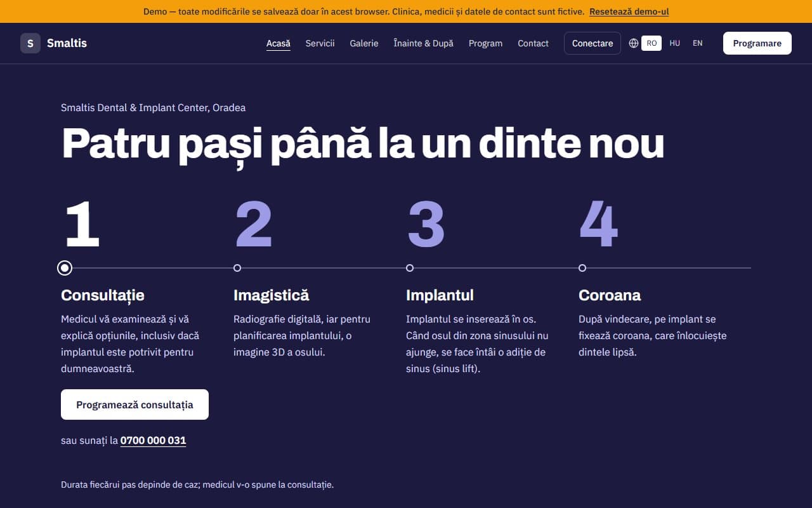This screenshot has height=508, width=812.
Task: Open the Galerie menu item
Action: (364, 43)
